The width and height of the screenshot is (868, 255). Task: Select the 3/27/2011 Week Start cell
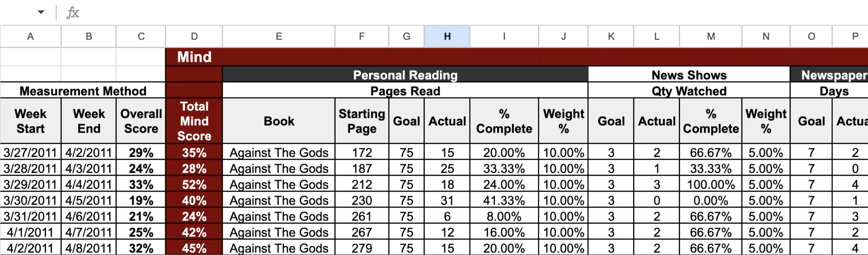(31, 152)
